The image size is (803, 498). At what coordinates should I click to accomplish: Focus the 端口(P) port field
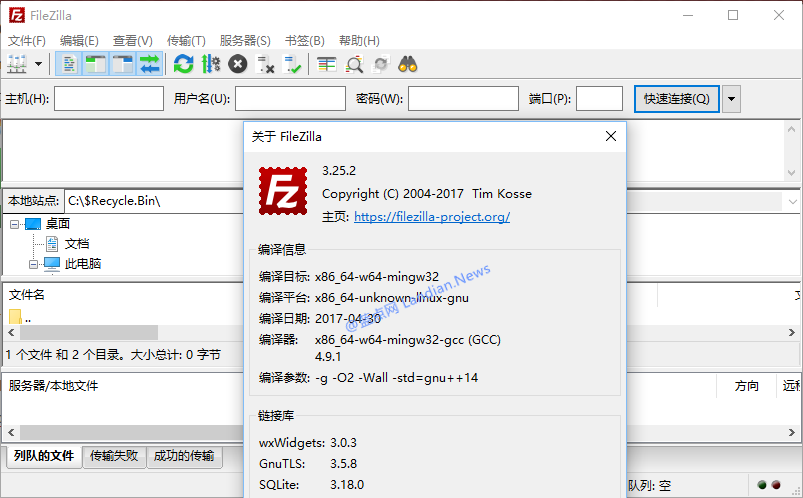[599, 98]
